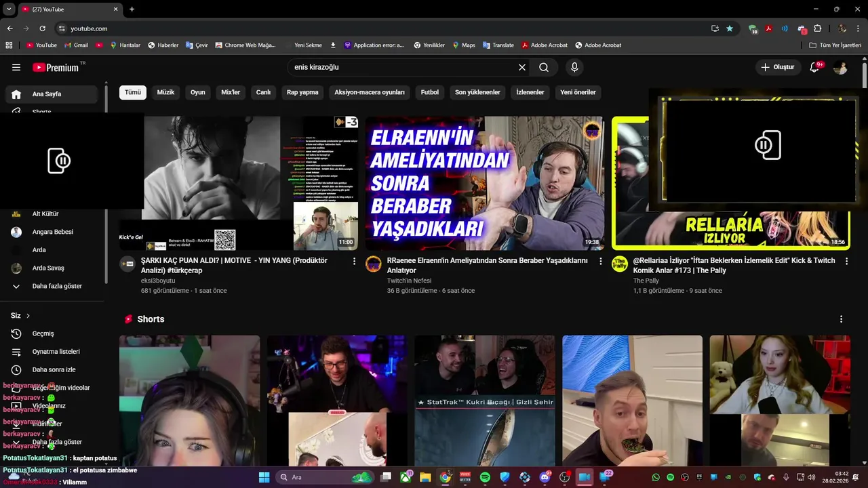Open the notifications bell
Viewport: 868px width, 488px height.
pyautogui.click(x=815, y=67)
